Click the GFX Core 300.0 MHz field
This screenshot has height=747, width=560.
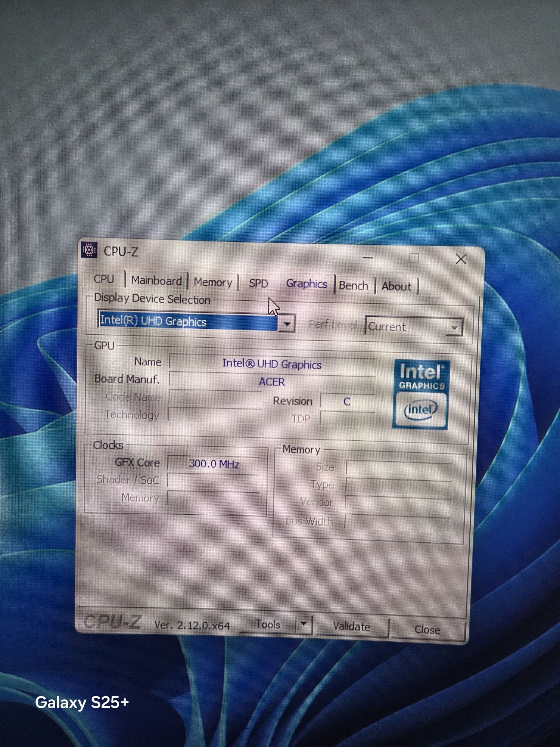214,464
